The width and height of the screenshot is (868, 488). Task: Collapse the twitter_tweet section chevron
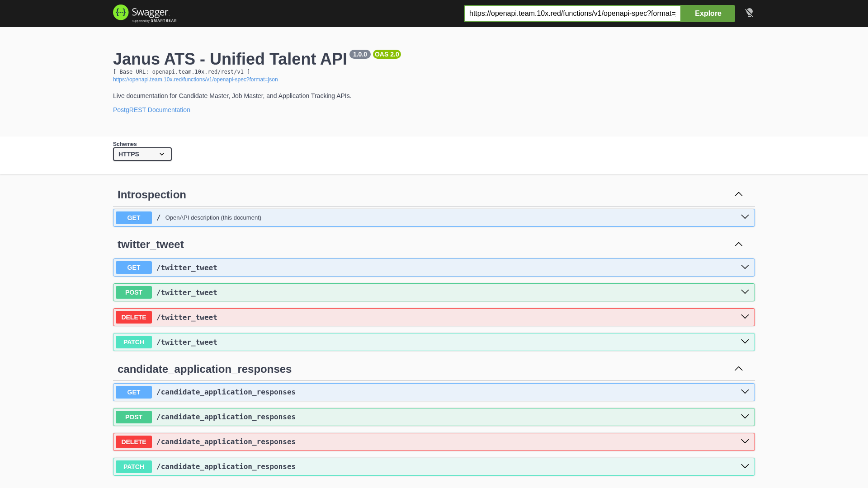[x=738, y=244]
